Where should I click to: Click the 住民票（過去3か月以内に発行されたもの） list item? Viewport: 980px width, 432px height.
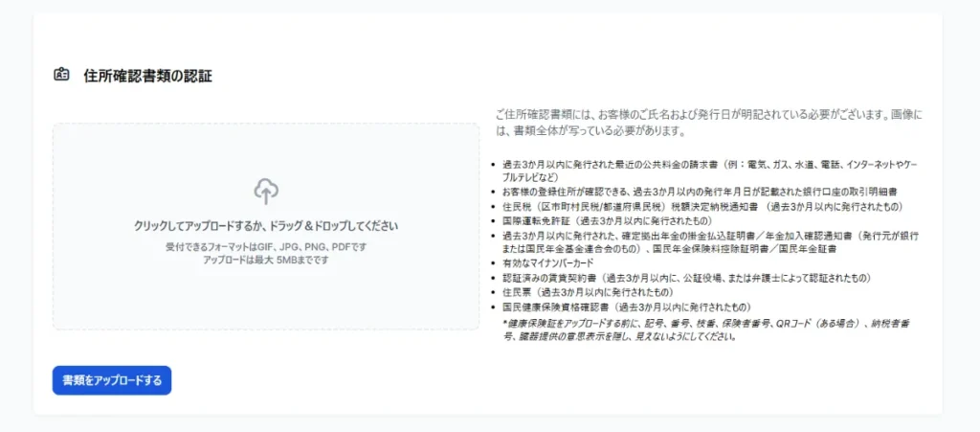[588, 292]
